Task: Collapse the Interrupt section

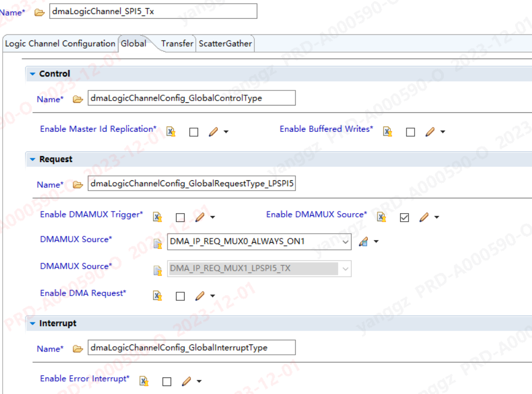Action: click(x=32, y=323)
